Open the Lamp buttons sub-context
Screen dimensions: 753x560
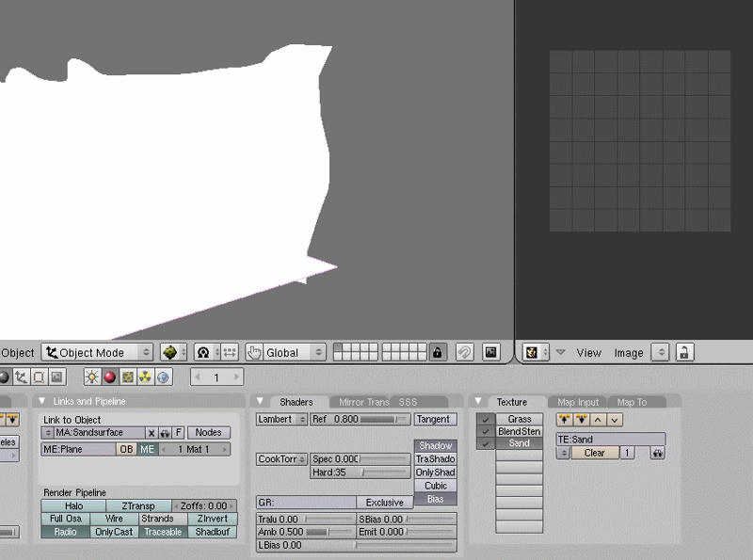(x=91, y=377)
